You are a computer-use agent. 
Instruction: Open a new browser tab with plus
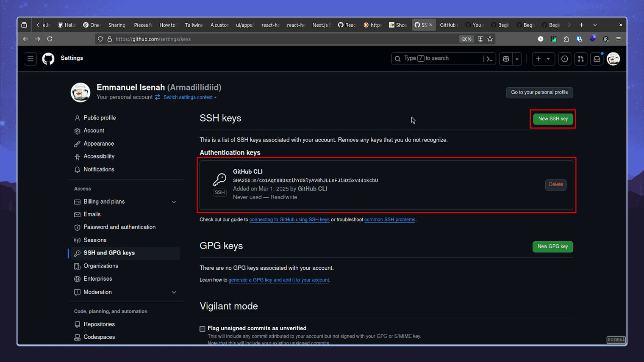point(581,25)
